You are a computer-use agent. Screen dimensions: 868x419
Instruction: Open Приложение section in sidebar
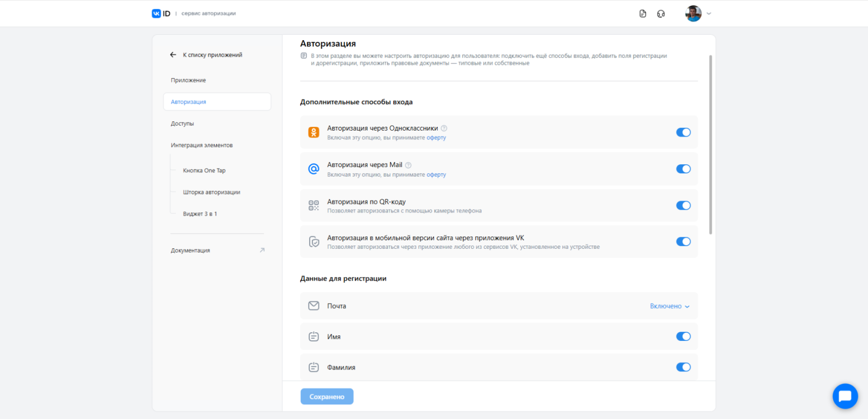(188, 80)
